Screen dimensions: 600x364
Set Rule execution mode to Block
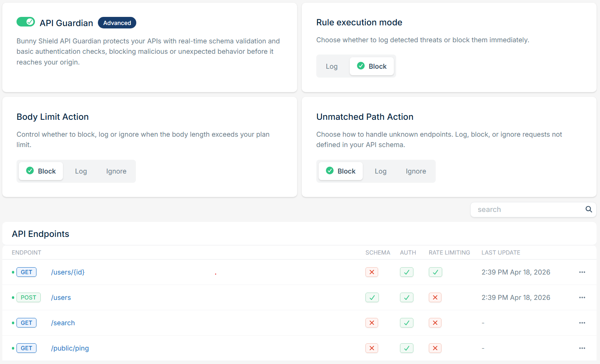[x=372, y=66]
